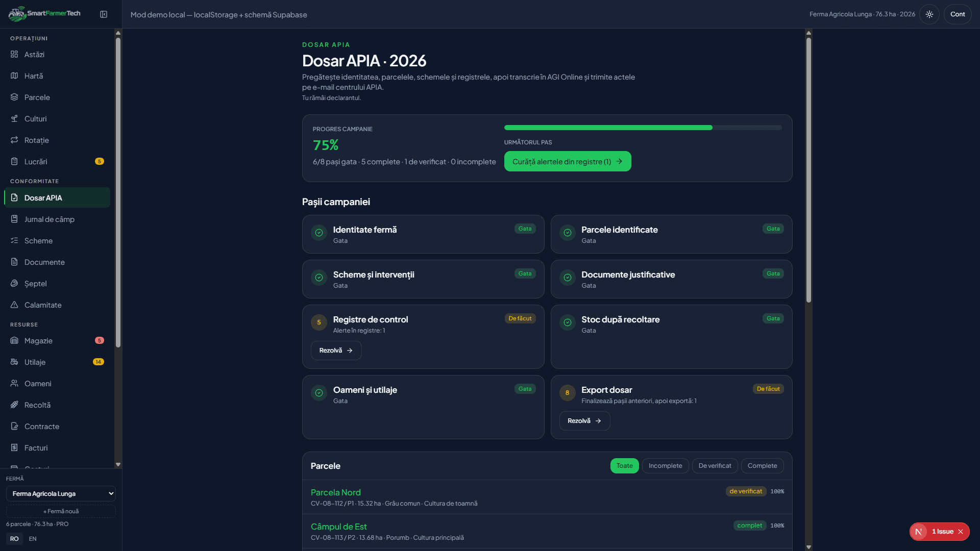The image size is (980, 551).
Task: Filter parcels by De verificat
Action: tap(715, 466)
